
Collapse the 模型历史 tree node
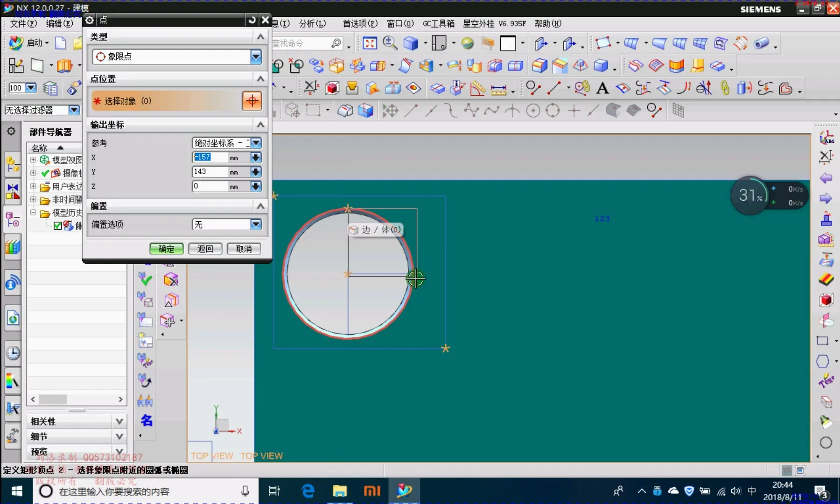(x=33, y=213)
